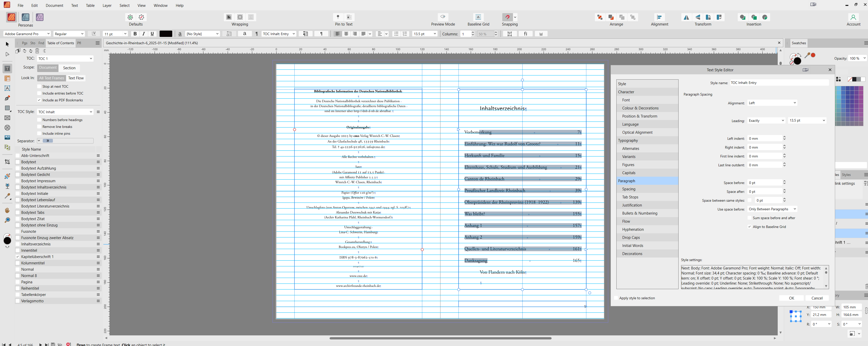Open Use space before dropdown
Screen dimensions: 868x346
[x=772, y=209]
